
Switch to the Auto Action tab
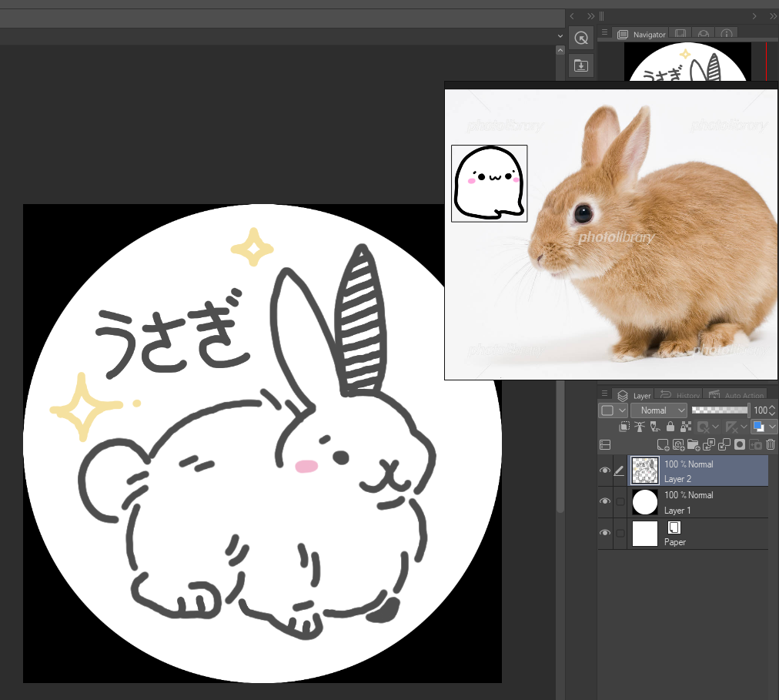[736, 395]
